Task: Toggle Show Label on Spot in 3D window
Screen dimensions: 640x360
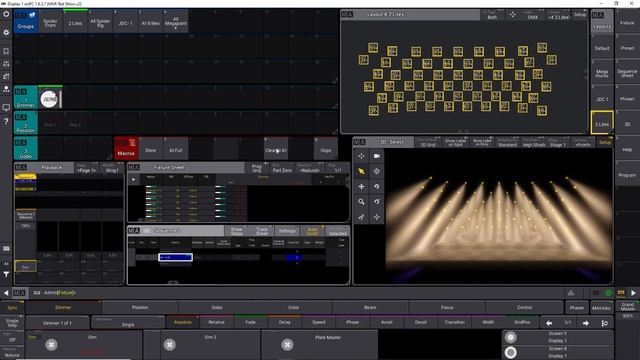Action: 455,142
